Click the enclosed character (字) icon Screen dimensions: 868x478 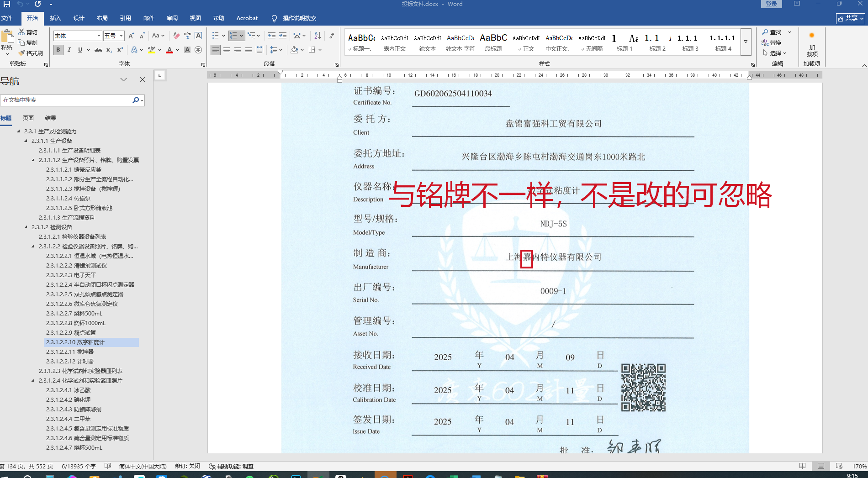198,50
